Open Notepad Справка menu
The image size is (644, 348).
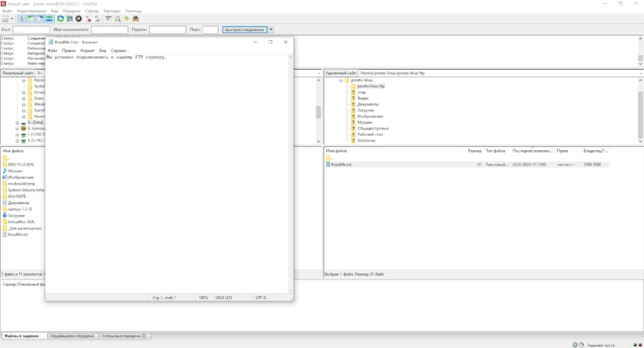[x=118, y=50]
